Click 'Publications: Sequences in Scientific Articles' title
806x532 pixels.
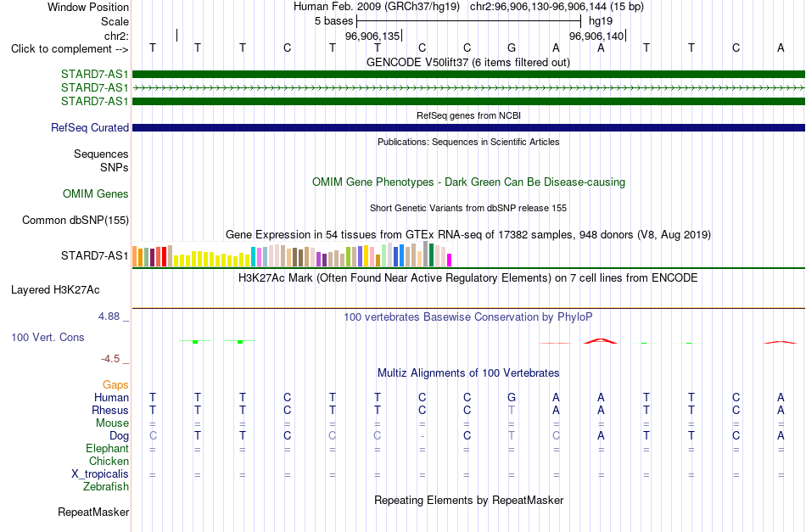pos(468,142)
